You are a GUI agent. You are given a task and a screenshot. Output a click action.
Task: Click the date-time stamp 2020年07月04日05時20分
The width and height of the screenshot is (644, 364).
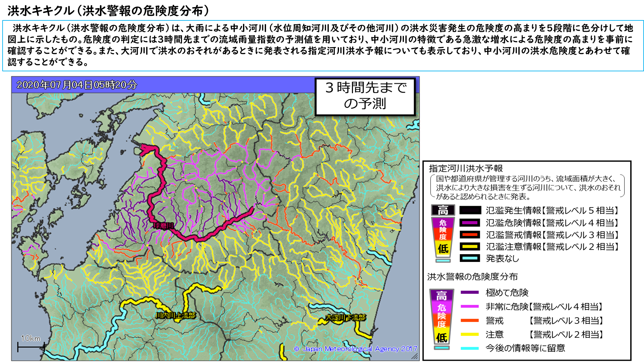pyautogui.click(x=77, y=85)
